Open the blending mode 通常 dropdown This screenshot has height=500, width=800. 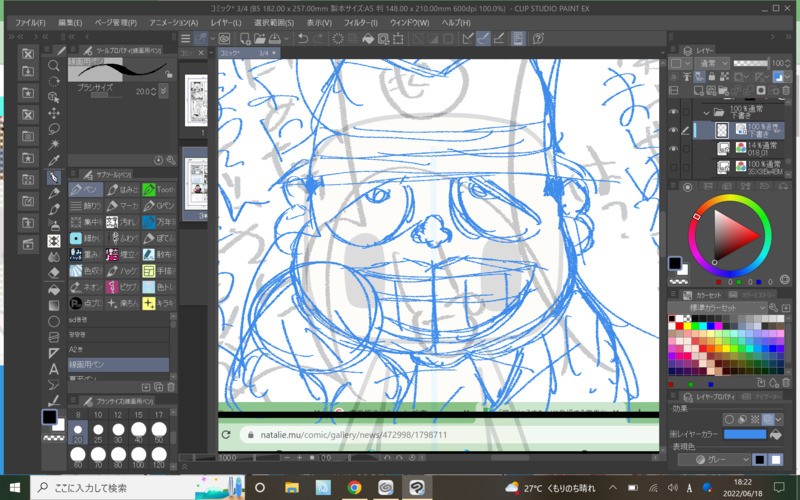tap(712, 63)
